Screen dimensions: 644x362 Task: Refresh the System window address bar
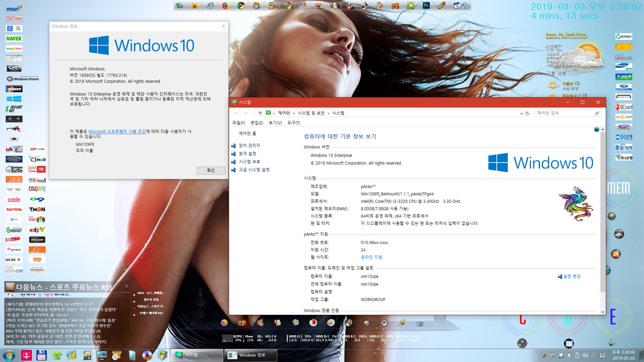[x=527, y=113]
